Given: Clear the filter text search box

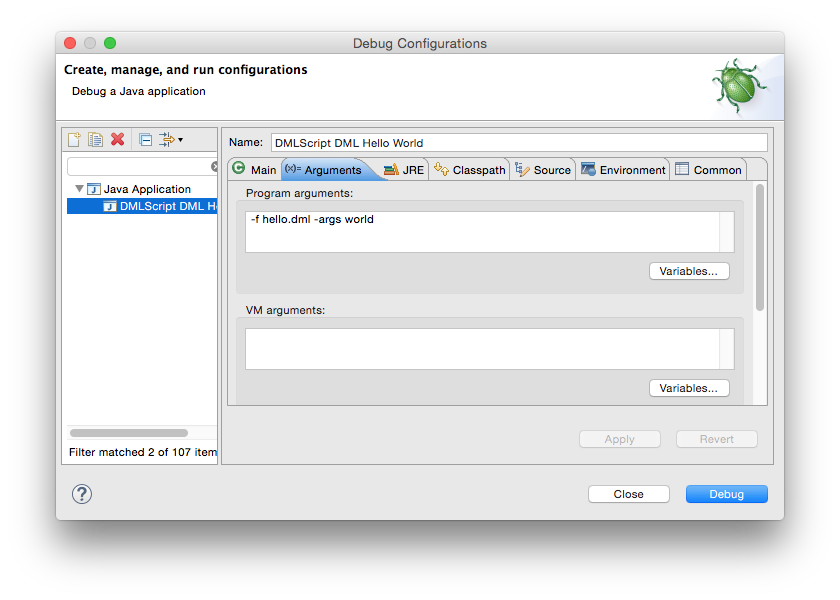Looking at the screenshot, I should (214, 167).
